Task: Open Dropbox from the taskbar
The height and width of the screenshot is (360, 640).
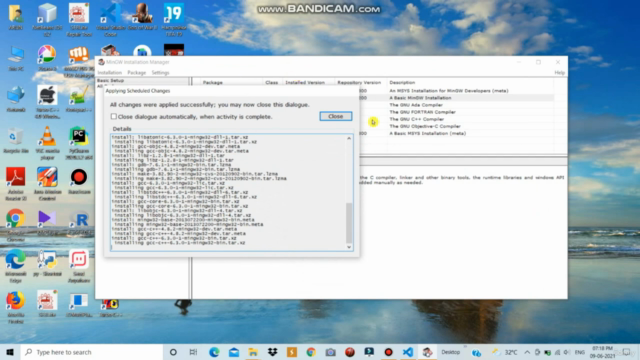Action: [x=272, y=352]
